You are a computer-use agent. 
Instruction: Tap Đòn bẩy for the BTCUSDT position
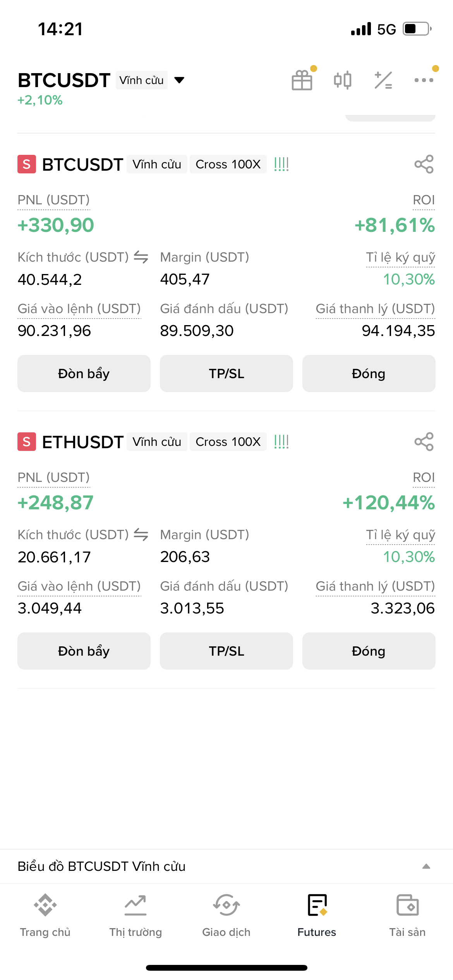pyautogui.click(x=84, y=373)
